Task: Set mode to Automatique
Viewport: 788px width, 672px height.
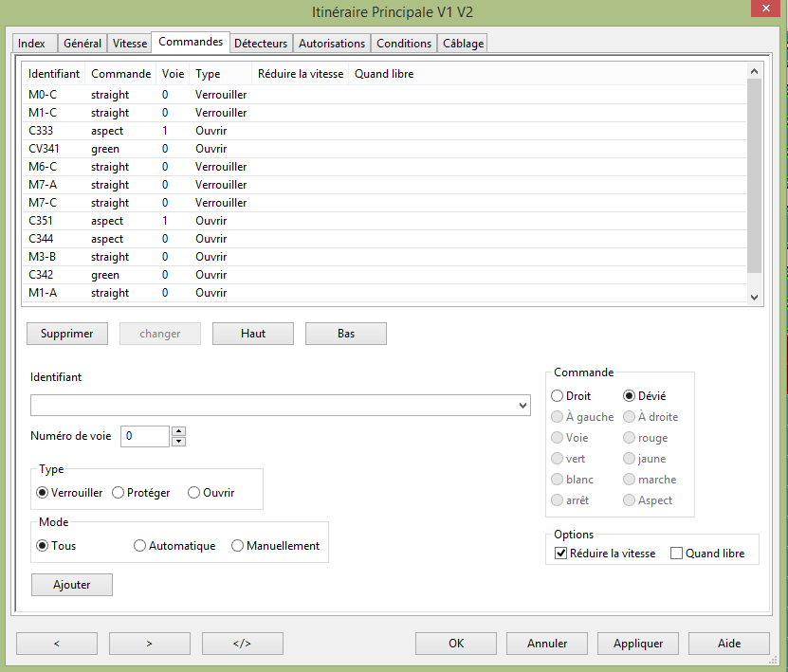Action: [140, 546]
